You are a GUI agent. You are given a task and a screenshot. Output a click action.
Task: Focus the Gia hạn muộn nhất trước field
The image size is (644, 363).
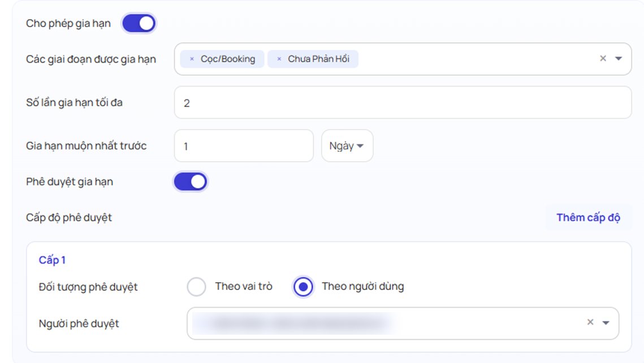point(244,146)
